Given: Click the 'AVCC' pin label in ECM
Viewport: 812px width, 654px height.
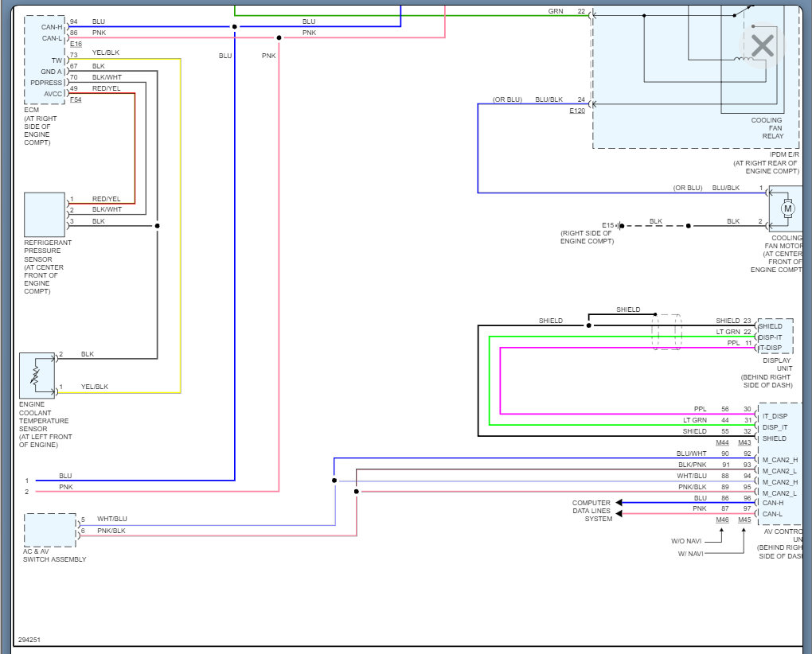Looking at the screenshot, I should coord(53,94).
